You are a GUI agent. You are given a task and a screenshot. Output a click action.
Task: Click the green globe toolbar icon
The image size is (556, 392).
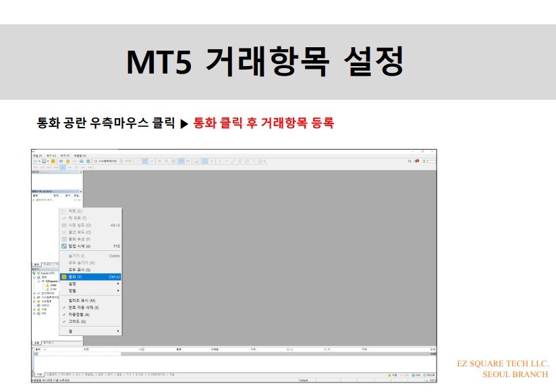88,161
